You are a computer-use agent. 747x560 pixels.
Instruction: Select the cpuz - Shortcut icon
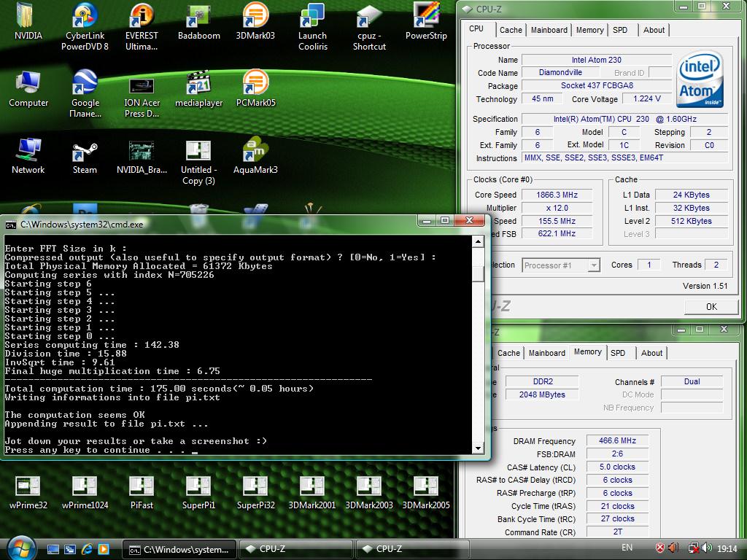tap(369, 27)
